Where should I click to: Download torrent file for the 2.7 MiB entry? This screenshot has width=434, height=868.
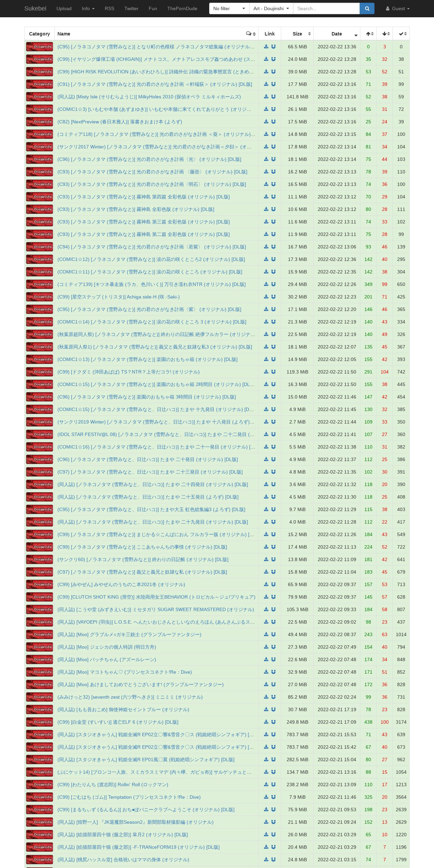point(266,422)
